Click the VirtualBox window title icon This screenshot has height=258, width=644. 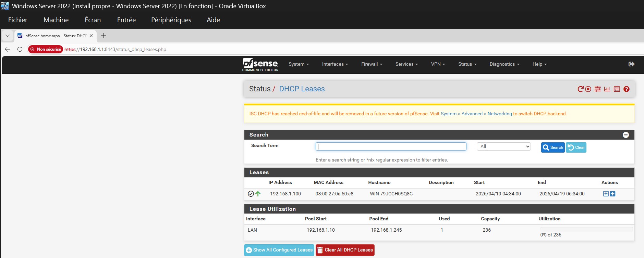pyautogui.click(x=5, y=6)
